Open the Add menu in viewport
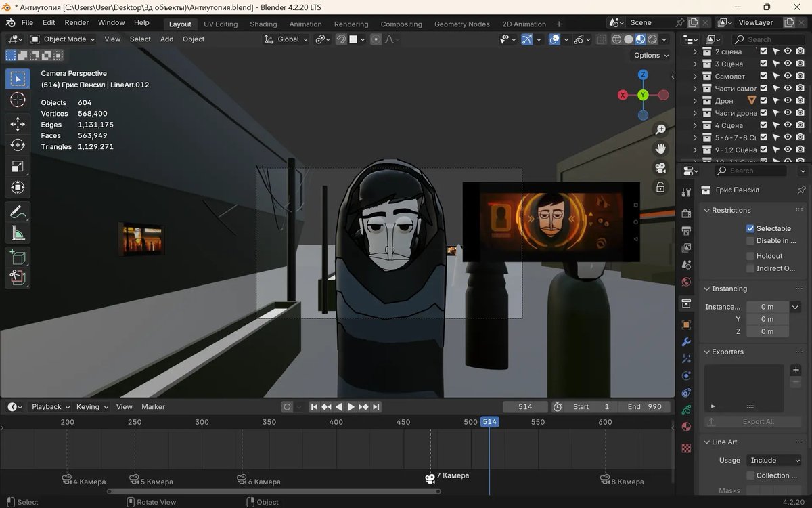This screenshot has width=812, height=508. (166, 39)
